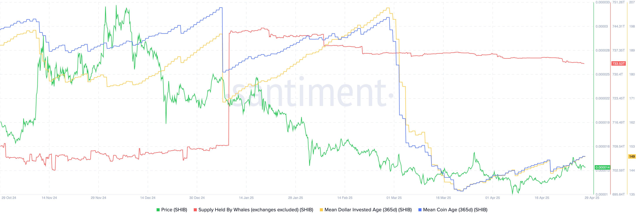The image size is (644, 218).
Task: Click the 0.000033 price axis label
Action: [x=602, y=2]
